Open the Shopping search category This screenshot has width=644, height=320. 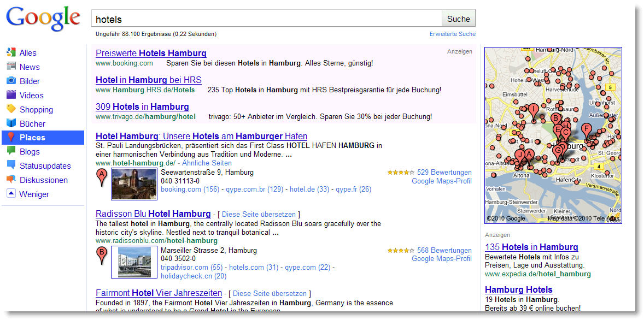coord(36,110)
